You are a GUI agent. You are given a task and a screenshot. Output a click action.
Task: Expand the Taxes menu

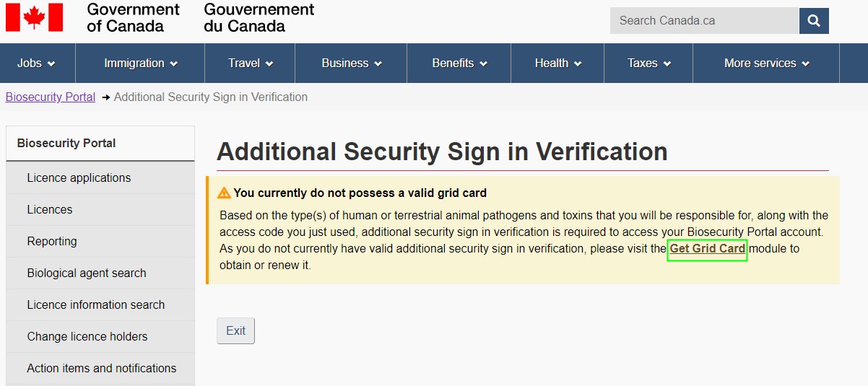click(x=649, y=63)
